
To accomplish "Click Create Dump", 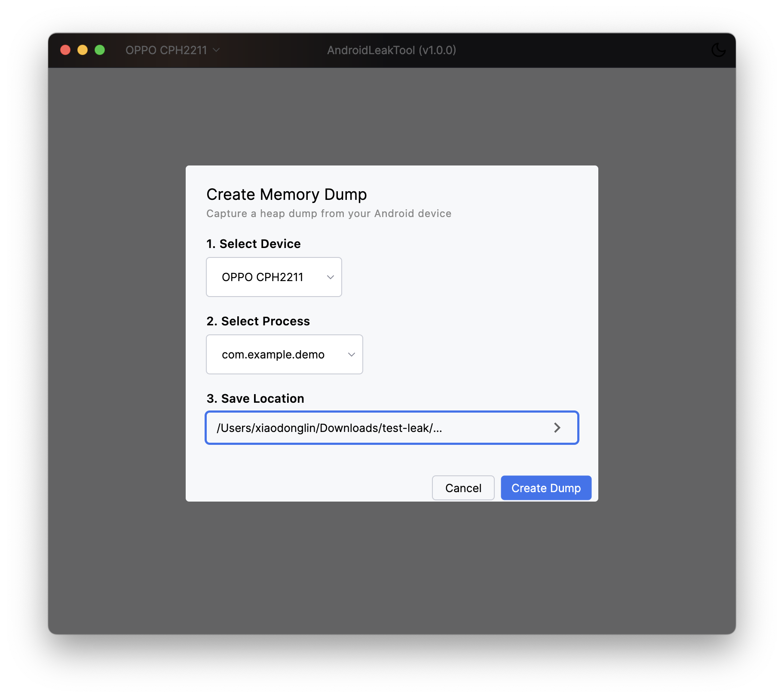I will pyautogui.click(x=545, y=488).
